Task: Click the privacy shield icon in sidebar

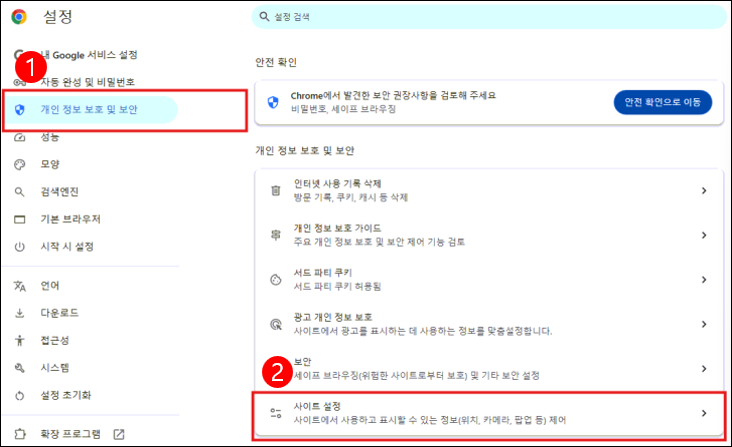Action: (20, 109)
